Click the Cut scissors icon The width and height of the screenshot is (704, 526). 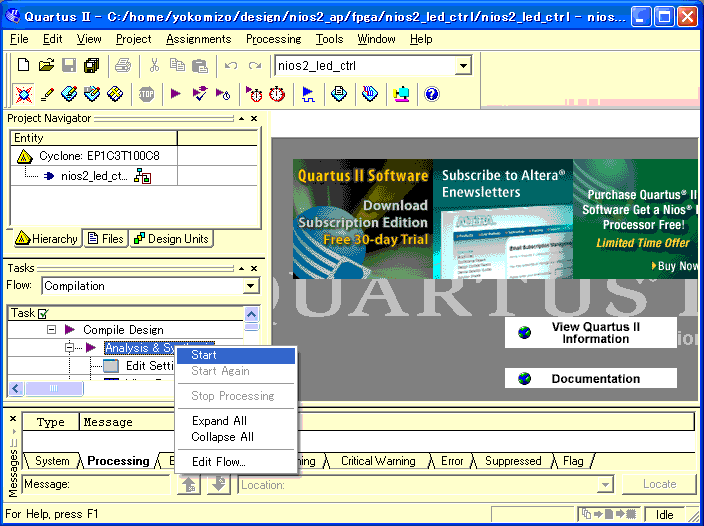tap(154, 66)
